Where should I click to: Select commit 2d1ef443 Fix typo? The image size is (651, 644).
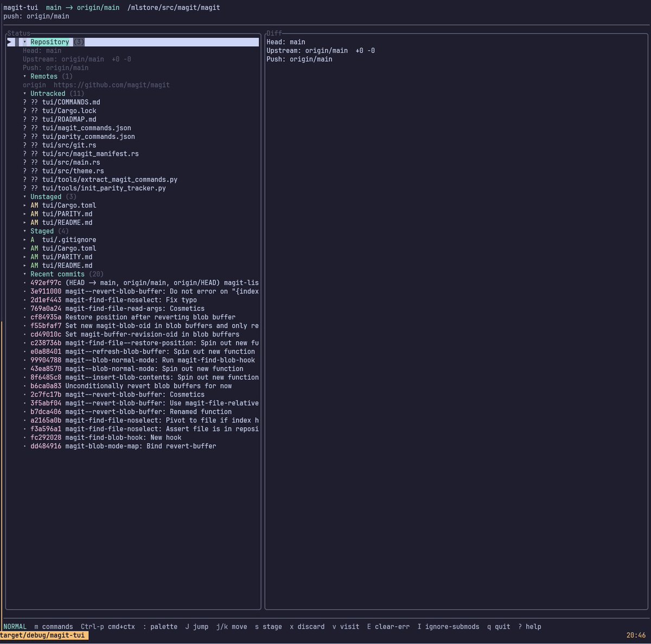(x=110, y=300)
